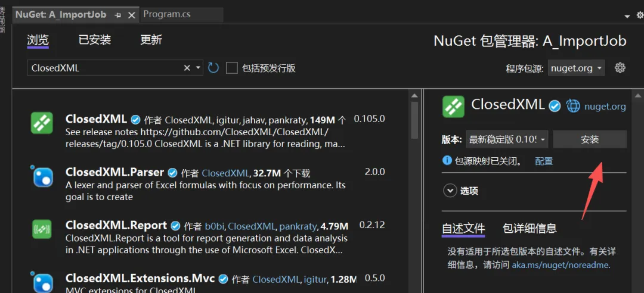The image size is (644, 293).
Task: Open the Program.cs editor tab
Action: pos(167,14)
